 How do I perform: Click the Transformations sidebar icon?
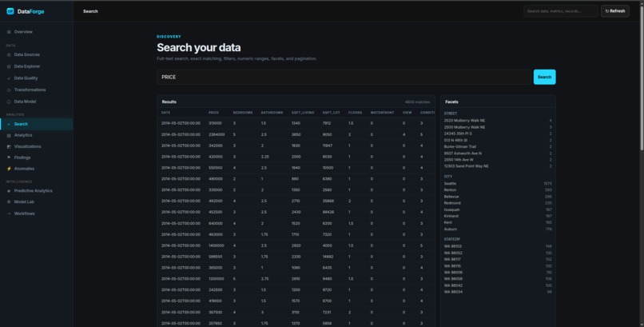pos(9,90)
